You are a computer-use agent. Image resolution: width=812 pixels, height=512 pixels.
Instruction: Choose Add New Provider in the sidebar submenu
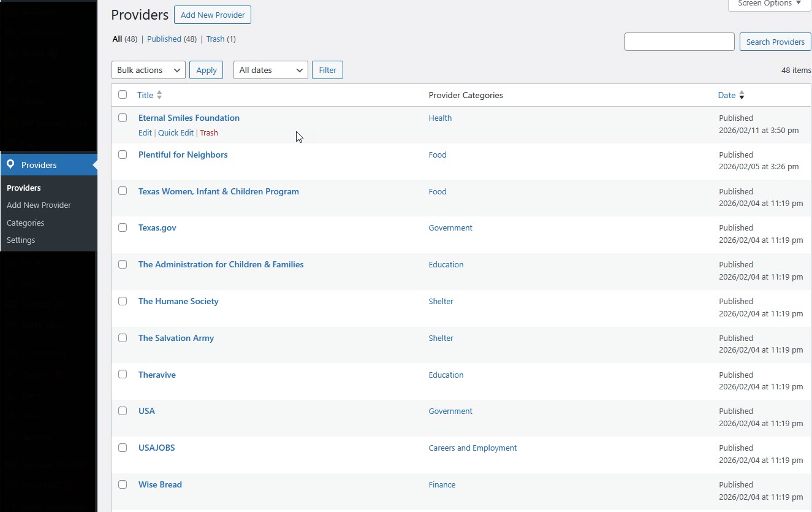pos(39,205)
